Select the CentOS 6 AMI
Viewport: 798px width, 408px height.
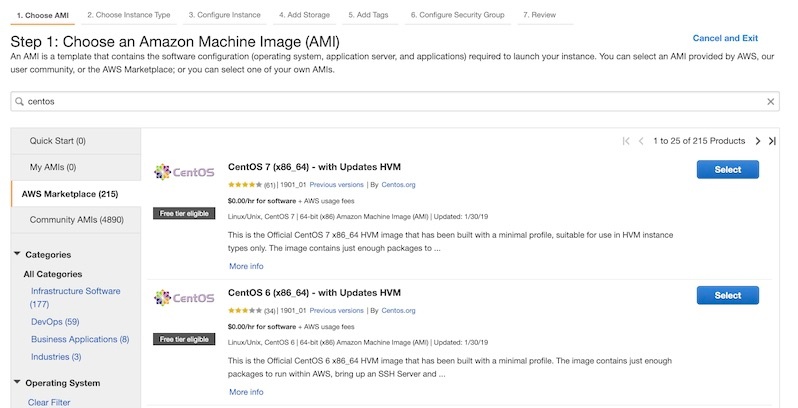coord(727,295)
